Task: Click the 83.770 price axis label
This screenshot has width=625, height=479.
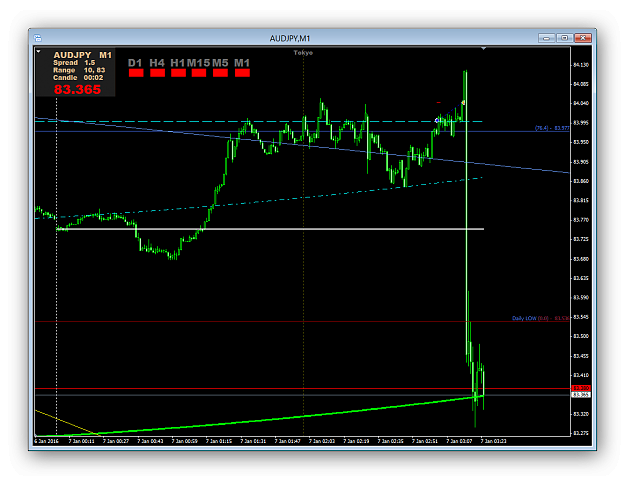Action: (581, 220)
